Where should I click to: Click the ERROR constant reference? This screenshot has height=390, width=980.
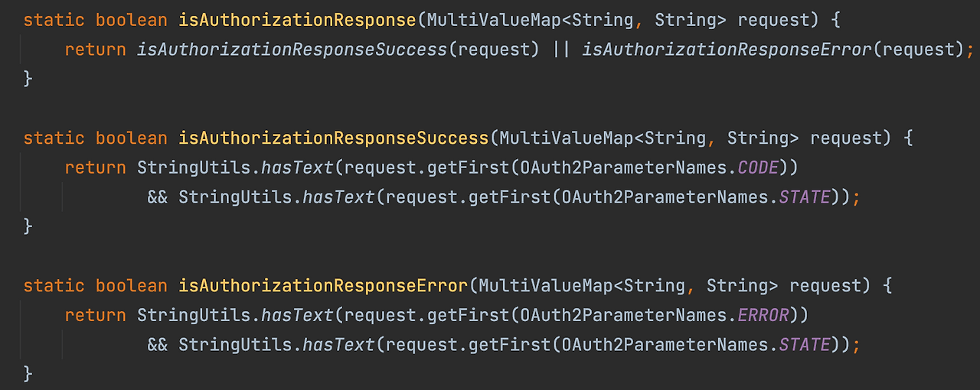[x=763, y=315]
